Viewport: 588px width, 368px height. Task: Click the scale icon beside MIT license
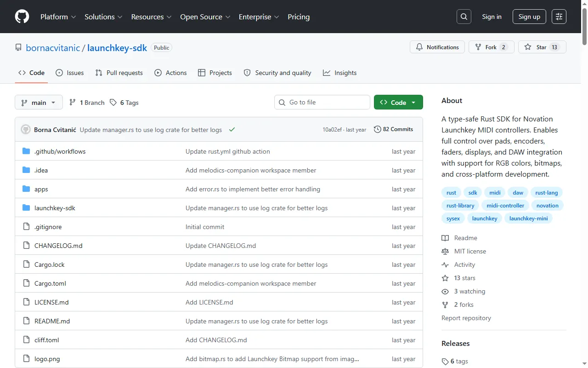(445, 251)
